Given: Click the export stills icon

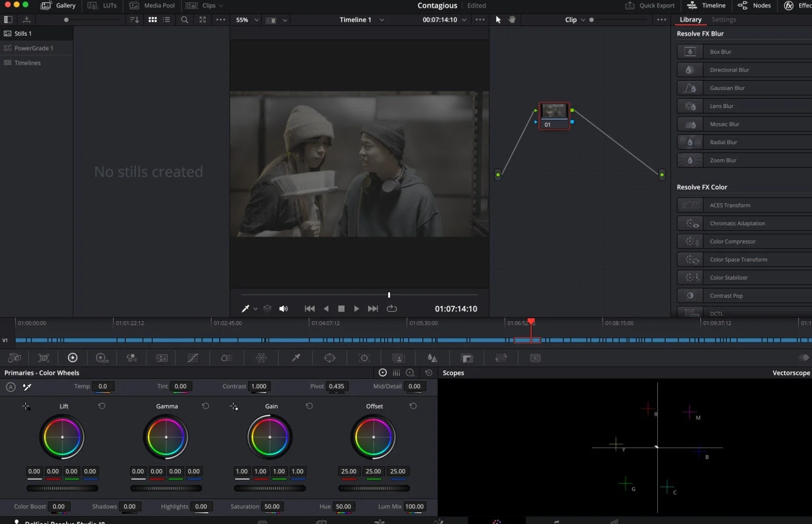Looking at the screenshot, I should (27, 20).
